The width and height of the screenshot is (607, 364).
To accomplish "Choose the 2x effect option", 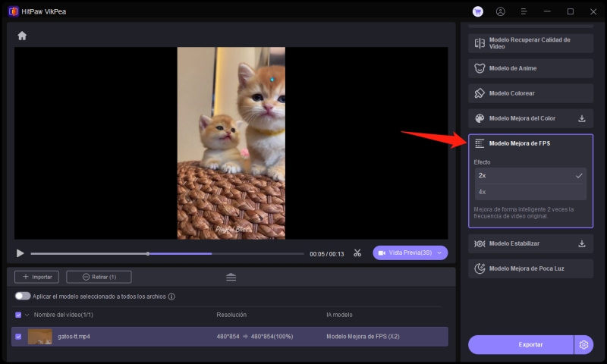I will tap(530, 176).
